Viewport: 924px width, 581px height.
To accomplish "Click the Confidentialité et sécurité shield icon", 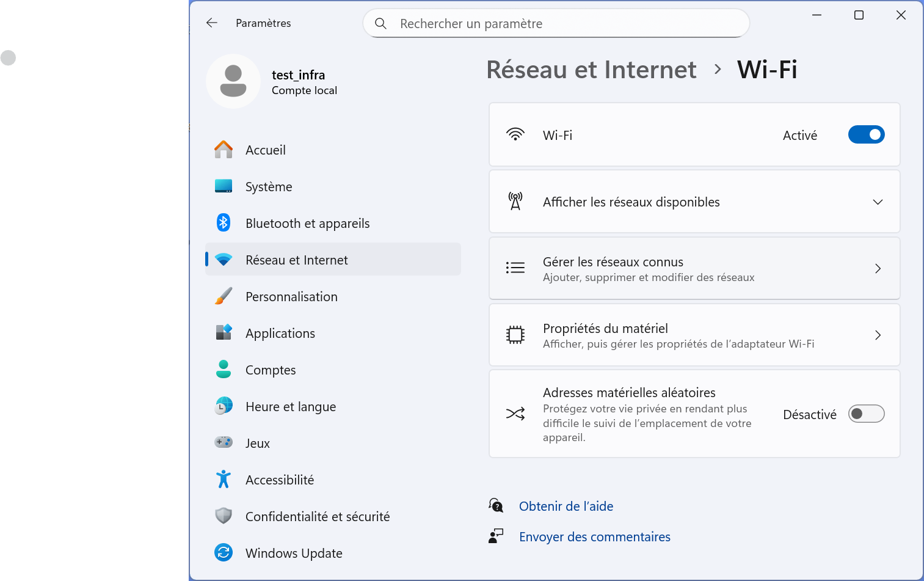I will [x=224, y=516].
